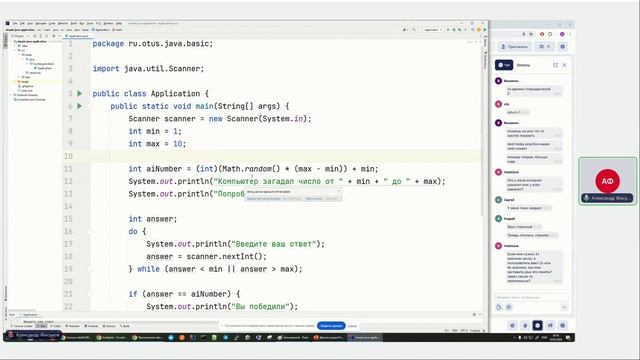Image resolution: width=640 pixels, height=360 pixels.
Task: Open the Application.java editor tab
Action: point(77,36)
